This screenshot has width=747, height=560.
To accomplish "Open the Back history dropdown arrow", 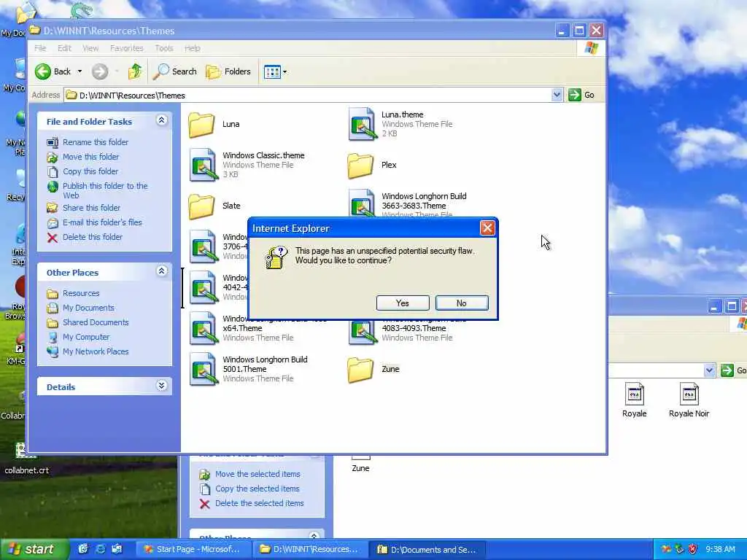I will click(80, 71).
